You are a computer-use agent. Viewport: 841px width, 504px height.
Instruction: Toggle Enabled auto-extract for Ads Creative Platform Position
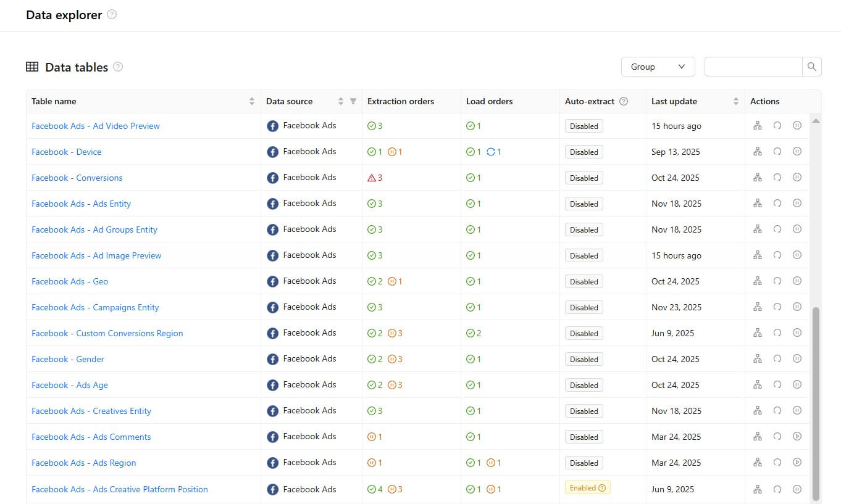tap(587, 488)
